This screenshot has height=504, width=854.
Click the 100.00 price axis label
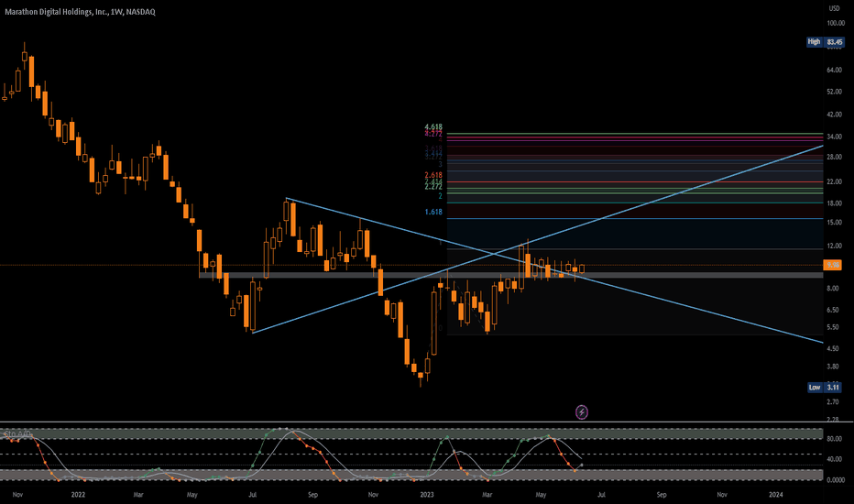click(x=836, y=23)
